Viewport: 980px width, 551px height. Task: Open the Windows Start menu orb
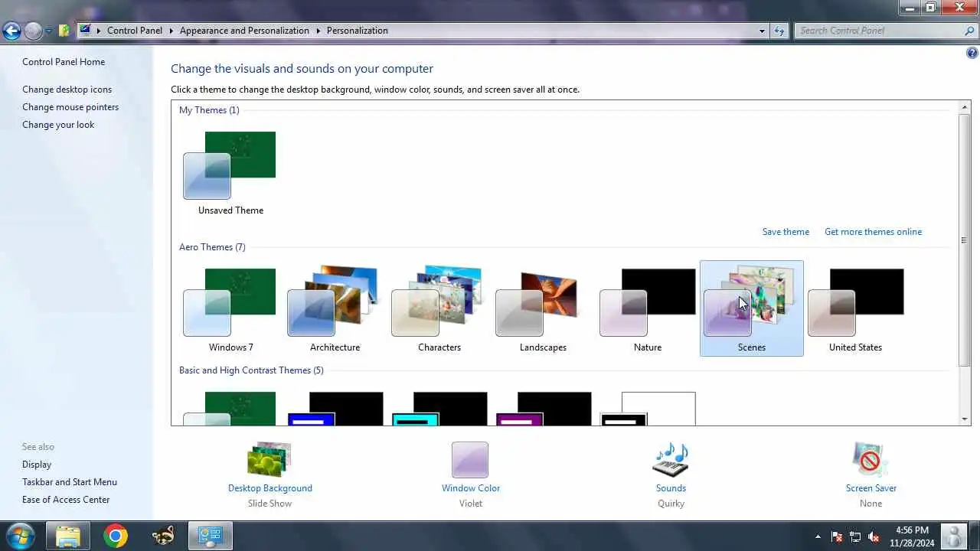(x=20, y=536)
